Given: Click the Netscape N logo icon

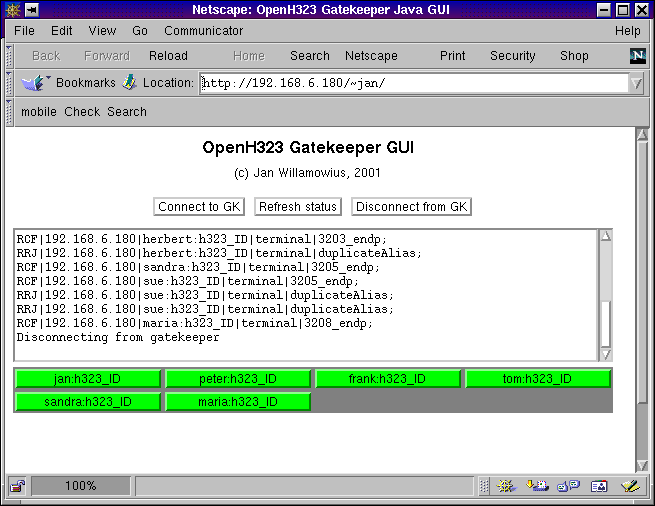Looking at the screenshot, I should pyautogui.click(x=637, y=56).
